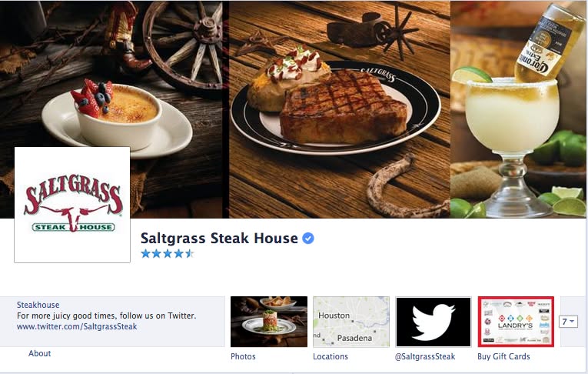Screen dimensions: 588x374
Task: Select the Photos label
Action: coord(243,356)
